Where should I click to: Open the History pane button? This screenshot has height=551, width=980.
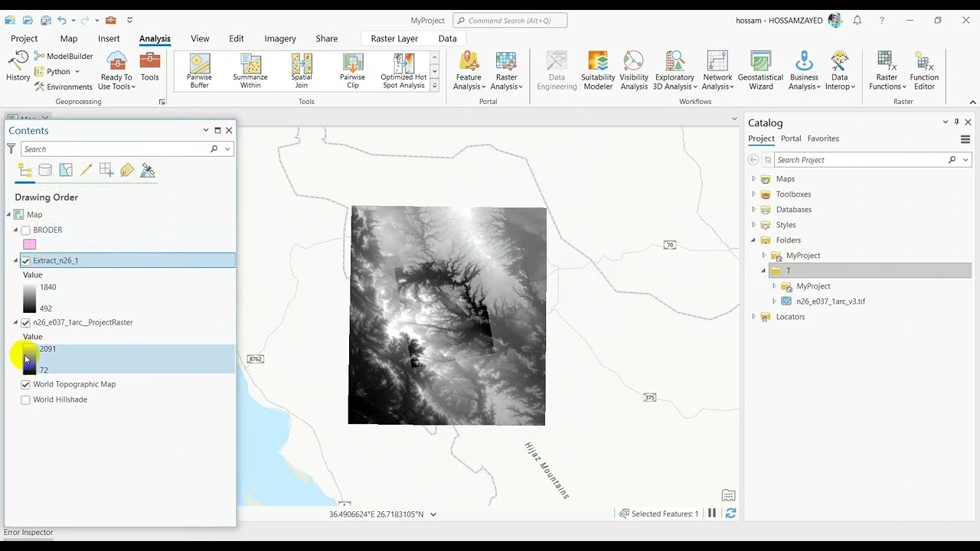18,66
